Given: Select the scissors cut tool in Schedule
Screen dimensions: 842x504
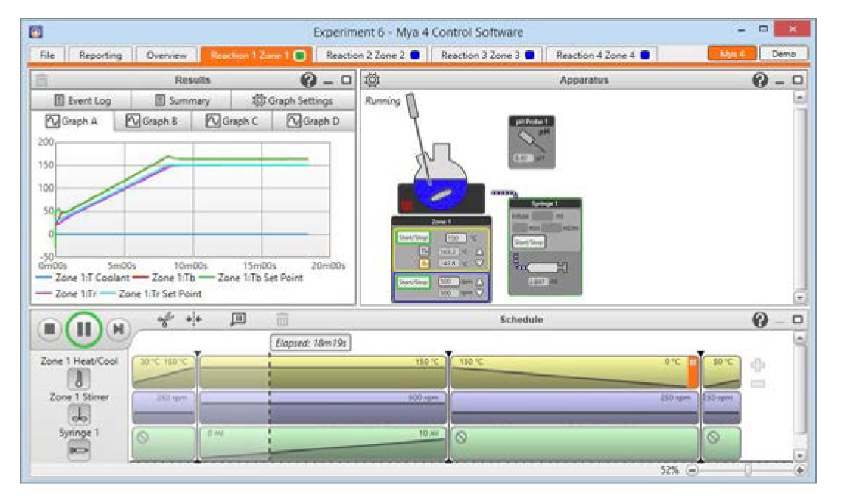Looking at the screenshot, I should tap(165, 320).
